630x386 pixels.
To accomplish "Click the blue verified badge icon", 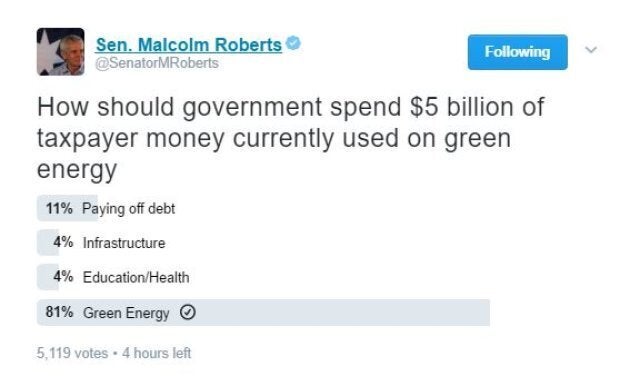I will coord(293,43).
